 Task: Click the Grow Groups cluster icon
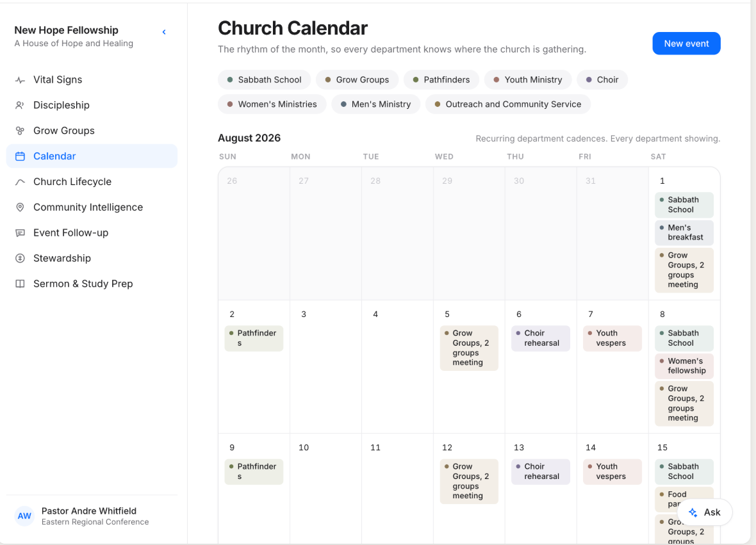click(20, 131)
